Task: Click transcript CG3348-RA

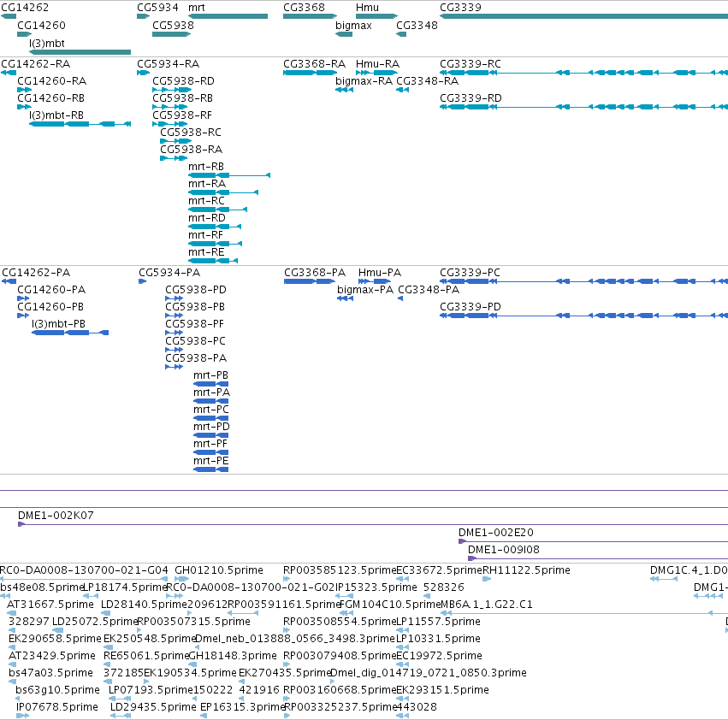Action: tap(403, 90)
